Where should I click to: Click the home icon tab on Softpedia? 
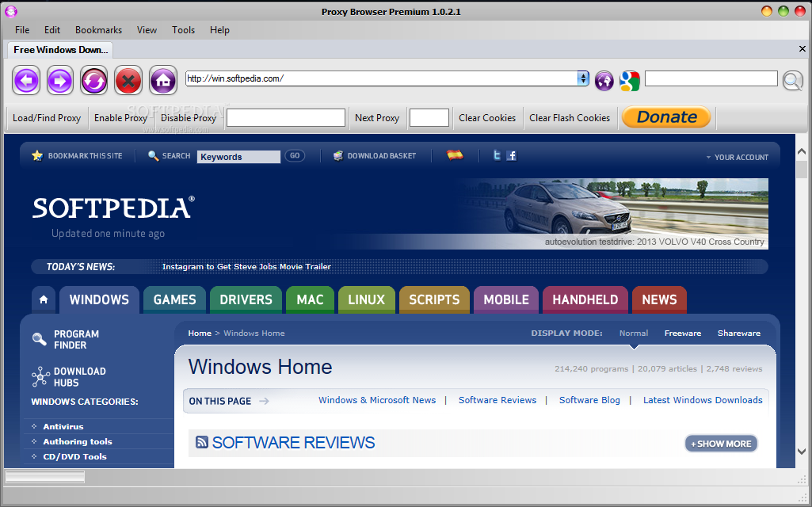[44, 299]
